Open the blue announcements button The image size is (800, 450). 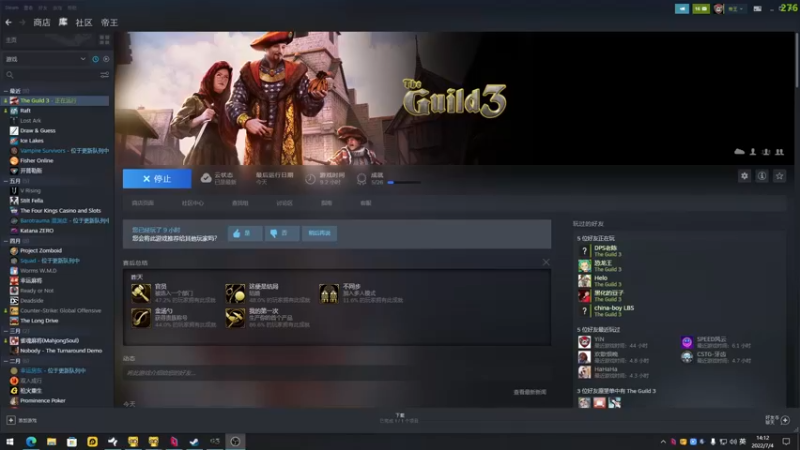tap(682, 9)
